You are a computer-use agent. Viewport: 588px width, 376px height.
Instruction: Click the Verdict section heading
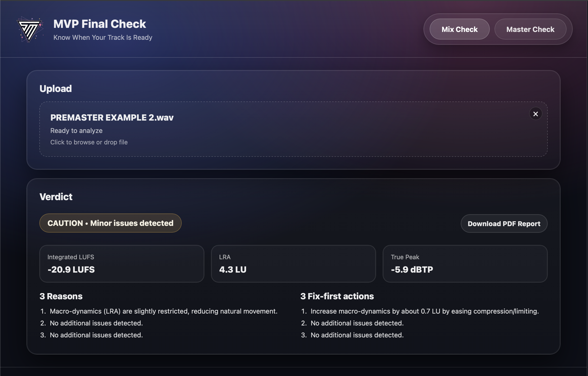tap(56, 197)
